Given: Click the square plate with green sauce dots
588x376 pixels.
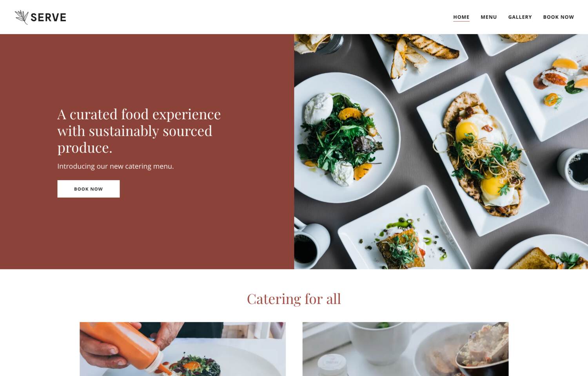Looking at the screenshot, I should tap(404, 231).
